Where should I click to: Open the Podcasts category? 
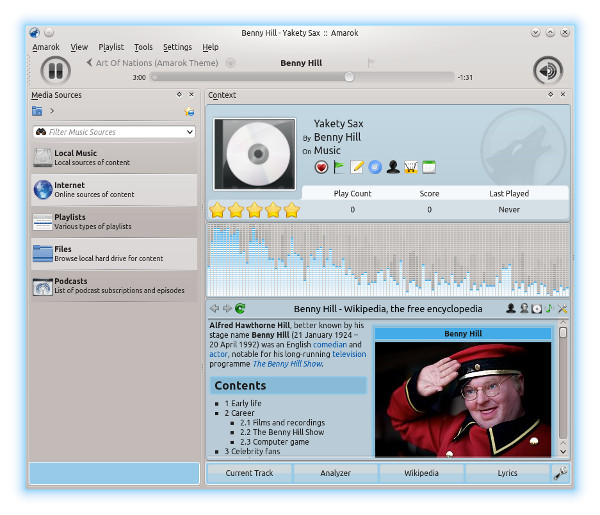point(114,285)
